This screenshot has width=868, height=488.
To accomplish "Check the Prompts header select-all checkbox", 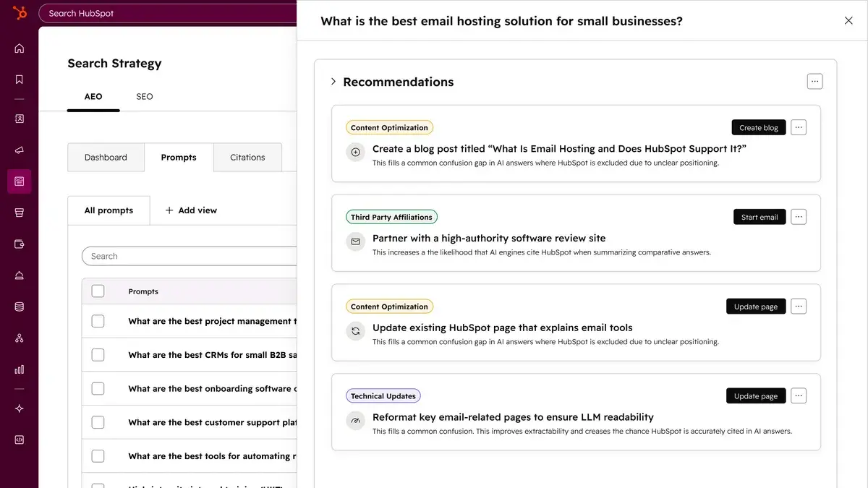I will point(98,291).
